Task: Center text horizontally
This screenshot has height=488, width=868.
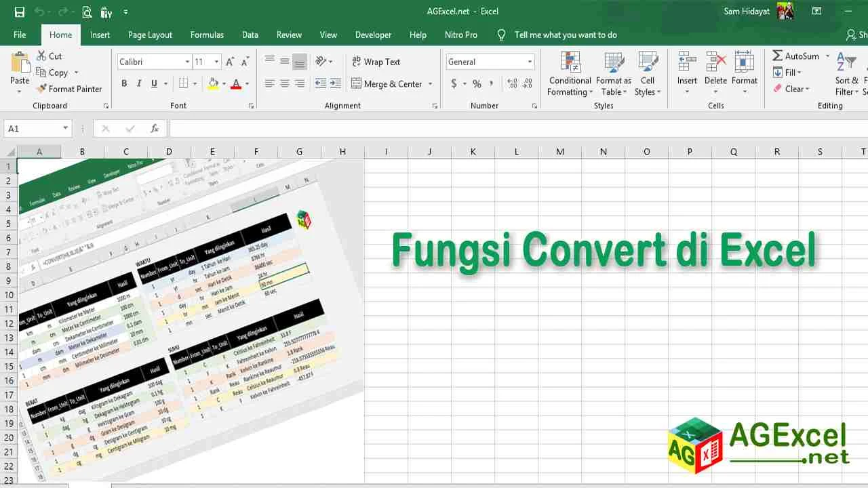Action: tap(285, 83)
